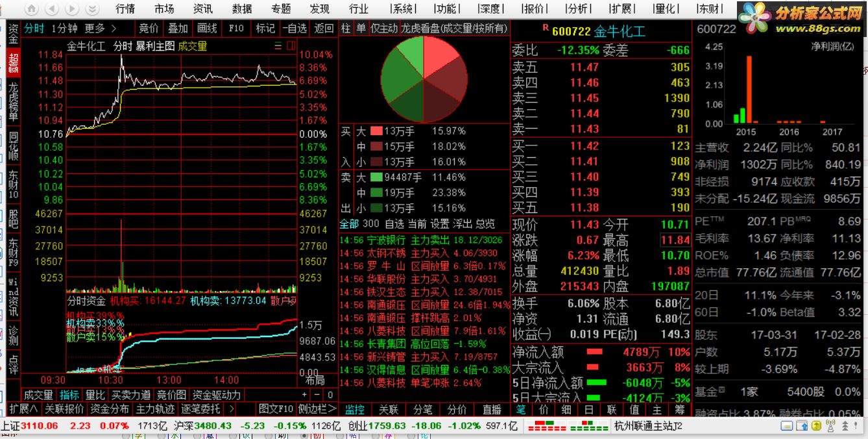Select the 1分钟 period tab
Image resolution: width=868 pixels, height=439 pixels.
pos(65,29)
